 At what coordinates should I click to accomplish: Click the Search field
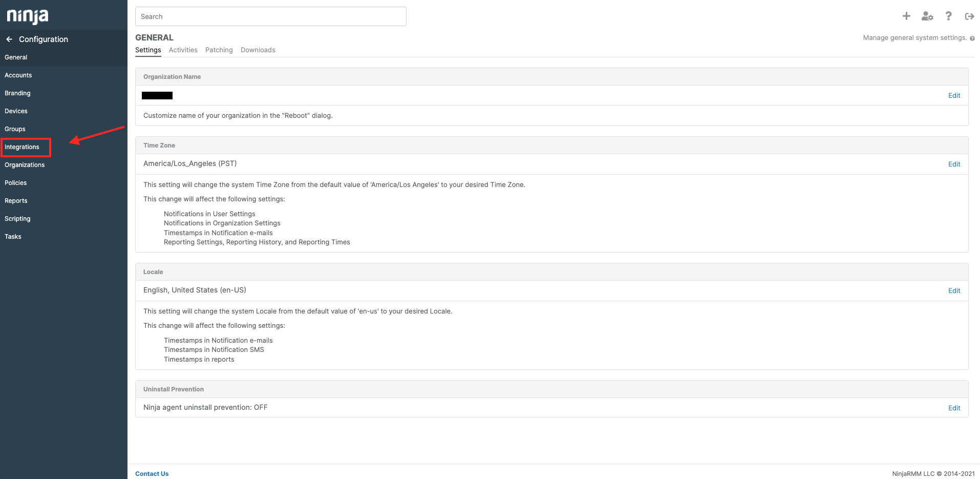[x=271, y=16]
